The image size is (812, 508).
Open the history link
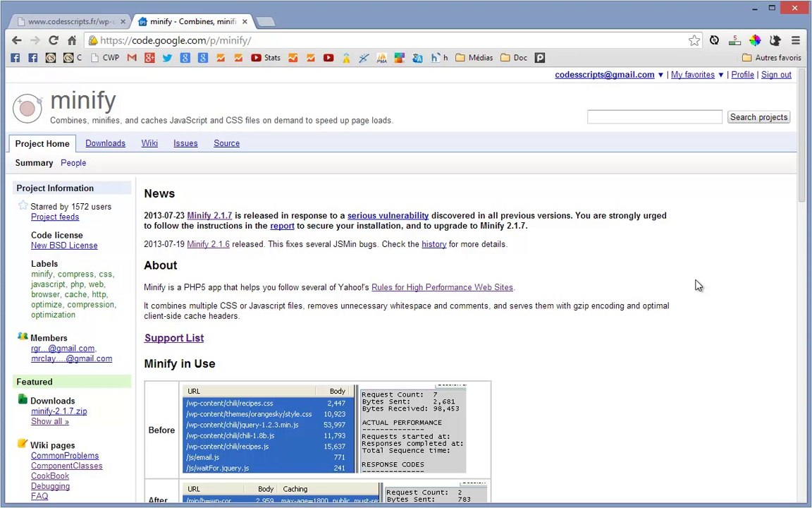[x=434, y=244]
